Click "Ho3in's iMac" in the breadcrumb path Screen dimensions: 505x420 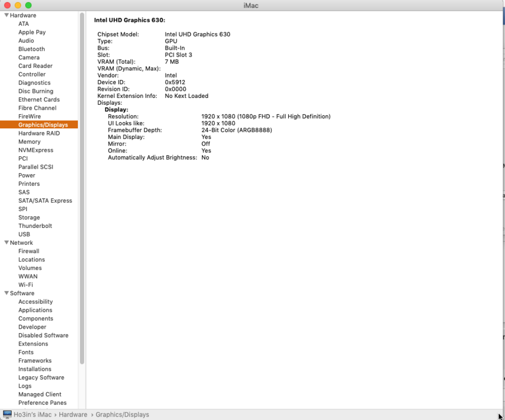[x=32, y=414]
